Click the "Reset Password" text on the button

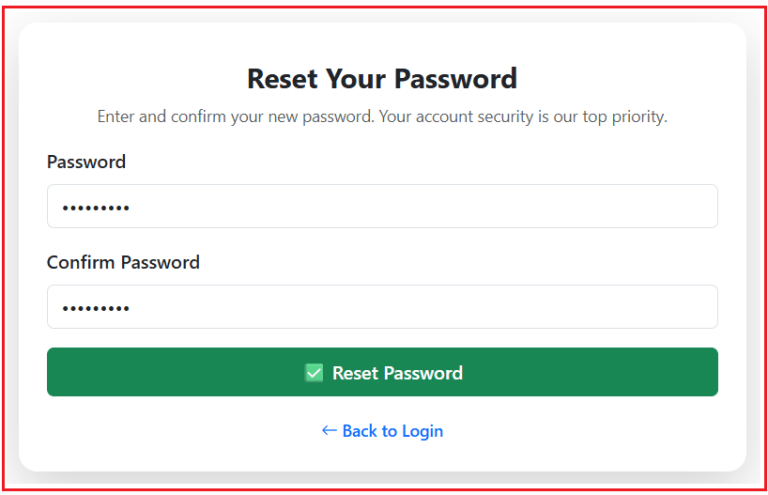pyautogui.click(x=397, y=373)
